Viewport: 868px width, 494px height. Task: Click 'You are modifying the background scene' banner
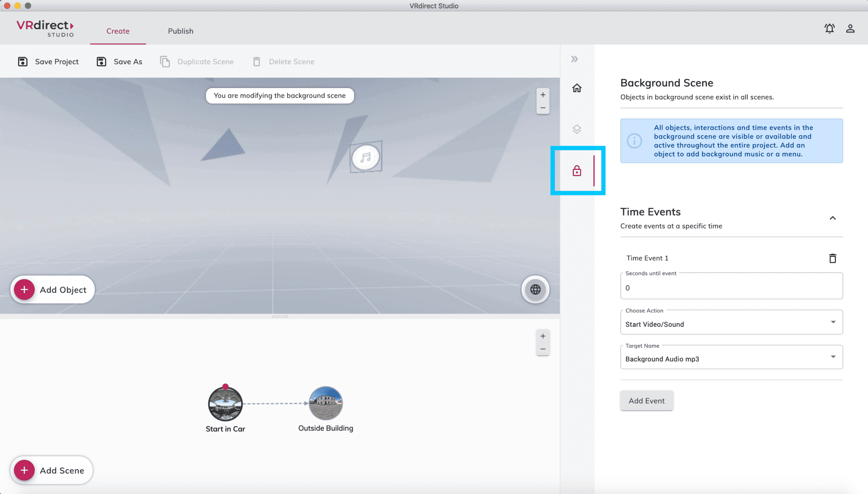pos(280,96)
